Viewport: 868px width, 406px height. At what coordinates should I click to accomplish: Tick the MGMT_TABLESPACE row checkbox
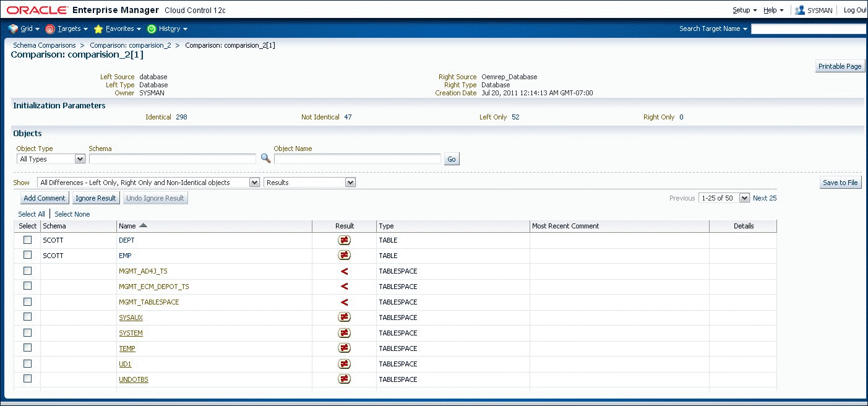[x=27, y=301]
